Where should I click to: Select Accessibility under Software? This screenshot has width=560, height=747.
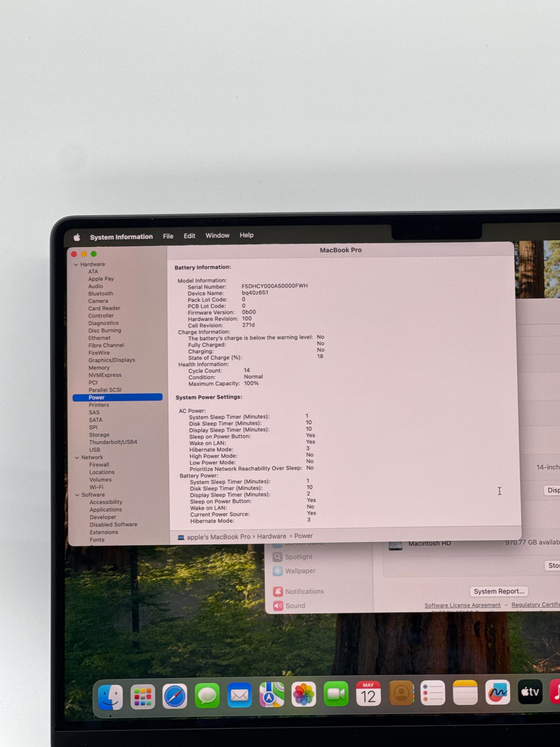106,502
